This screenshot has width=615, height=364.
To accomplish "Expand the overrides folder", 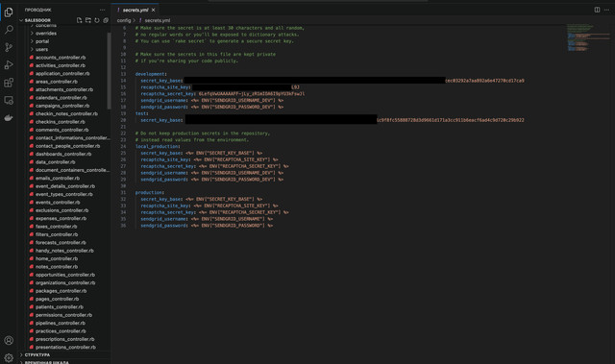I will pyautogui.click(x=46, y=34).
